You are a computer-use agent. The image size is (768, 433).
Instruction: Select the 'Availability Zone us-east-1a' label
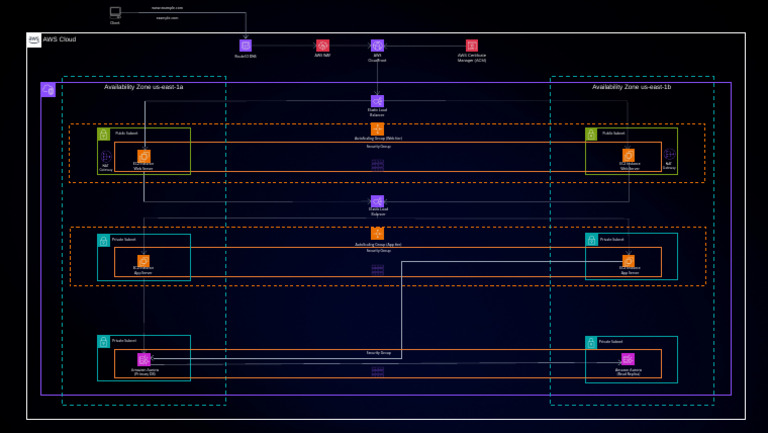(x=144, y=87)
